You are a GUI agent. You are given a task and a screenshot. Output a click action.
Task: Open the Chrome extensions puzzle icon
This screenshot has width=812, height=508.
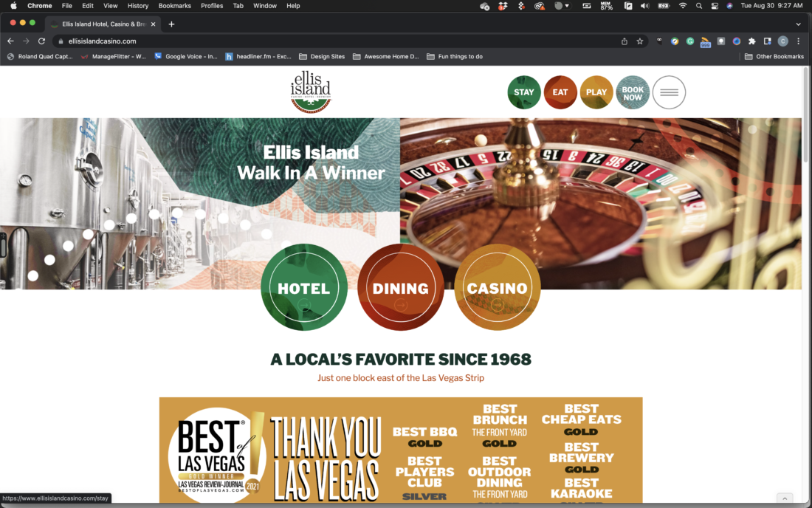[752, 41]
